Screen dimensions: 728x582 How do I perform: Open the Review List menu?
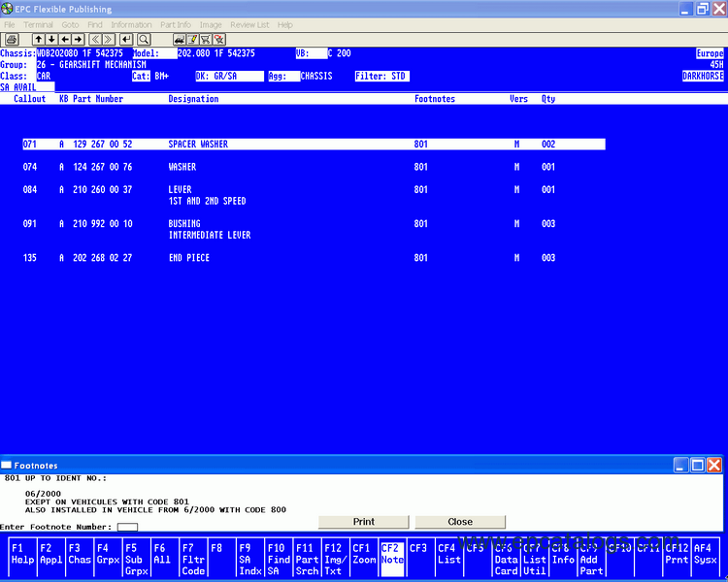(x=249, y=24)
